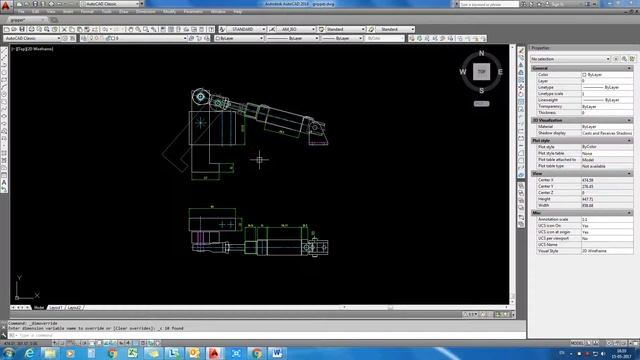
Task: Collapse the 3D Visualization section
Action: [x=629, y=120]
